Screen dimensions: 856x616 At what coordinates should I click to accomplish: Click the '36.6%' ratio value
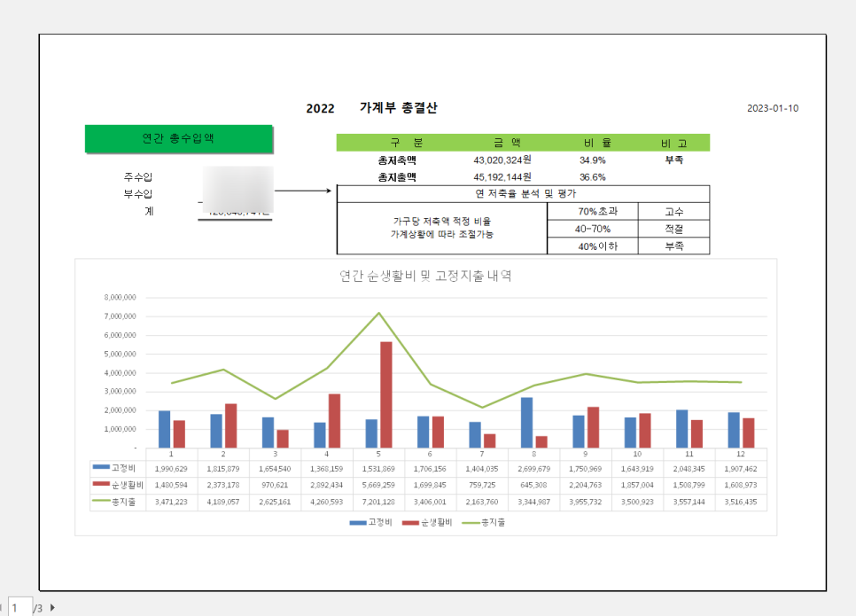pyautogui.click(x=592, y=177)
